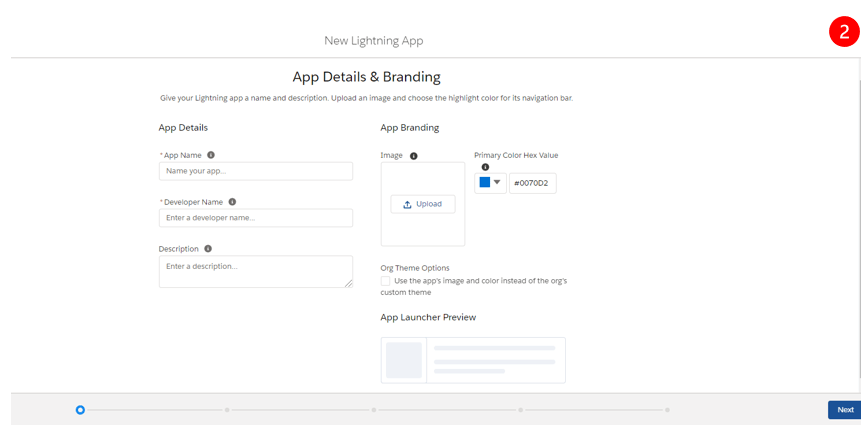
Task: Select the fourth wizard progress step dot
Action: click(x=520, y=410)
